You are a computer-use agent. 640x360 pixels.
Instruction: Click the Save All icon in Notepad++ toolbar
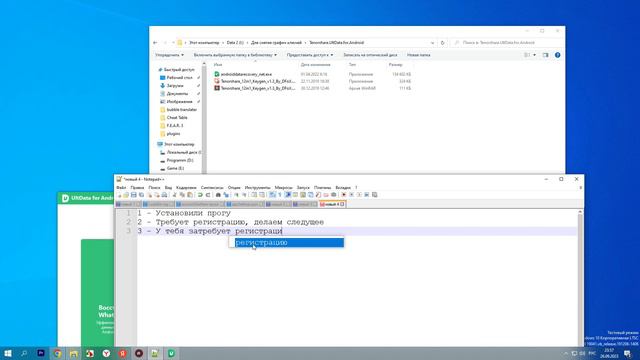[x=141, y=195]
